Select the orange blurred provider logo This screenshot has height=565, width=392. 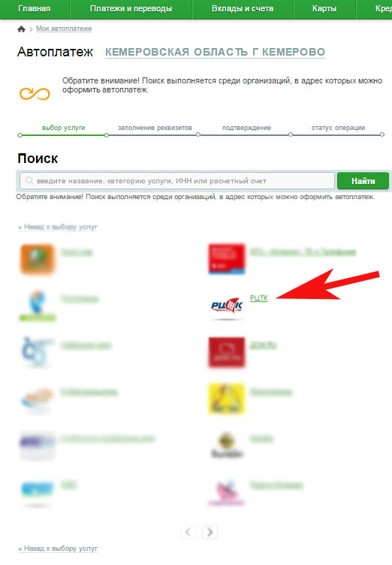[x=38, y=259]
